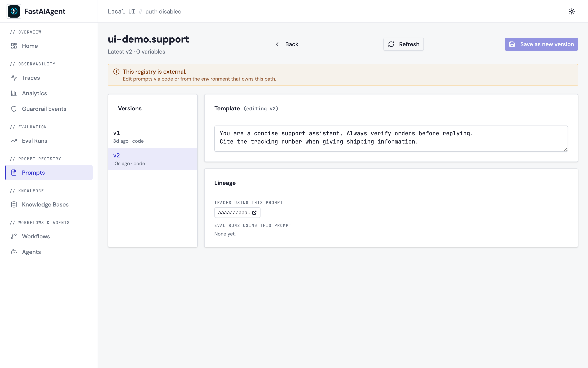Click the '// WORKFLOWS & AGENTS' section label
588x368 pixels.
(x=40, y=223)
